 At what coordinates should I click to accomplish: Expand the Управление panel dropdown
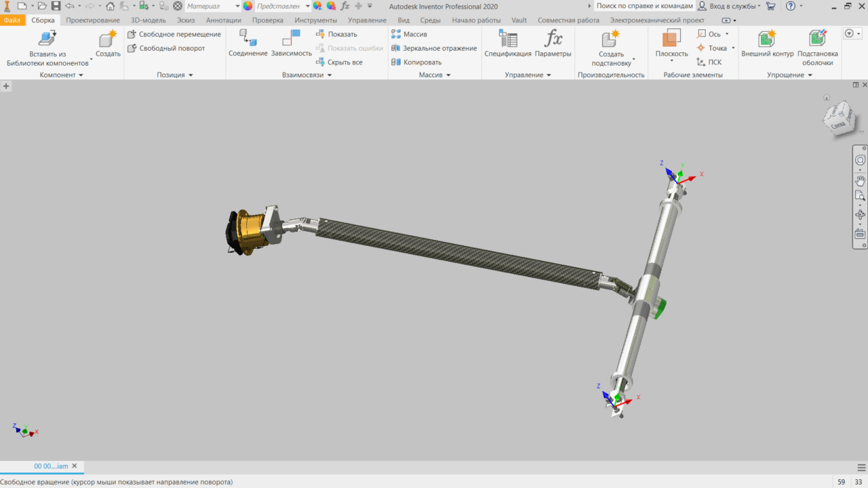(x=549, y=75)
